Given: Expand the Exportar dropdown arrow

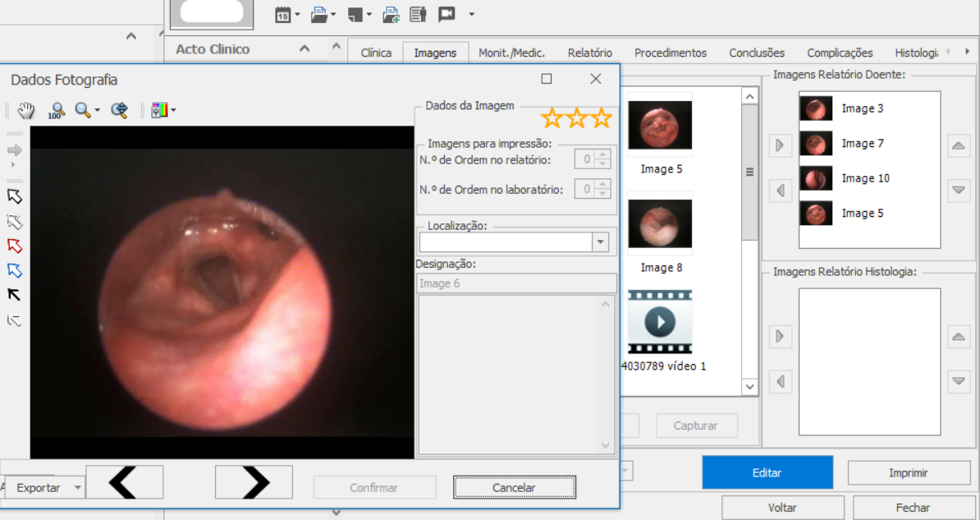Looking at the screenshot, I should click(x=77, y=488).
